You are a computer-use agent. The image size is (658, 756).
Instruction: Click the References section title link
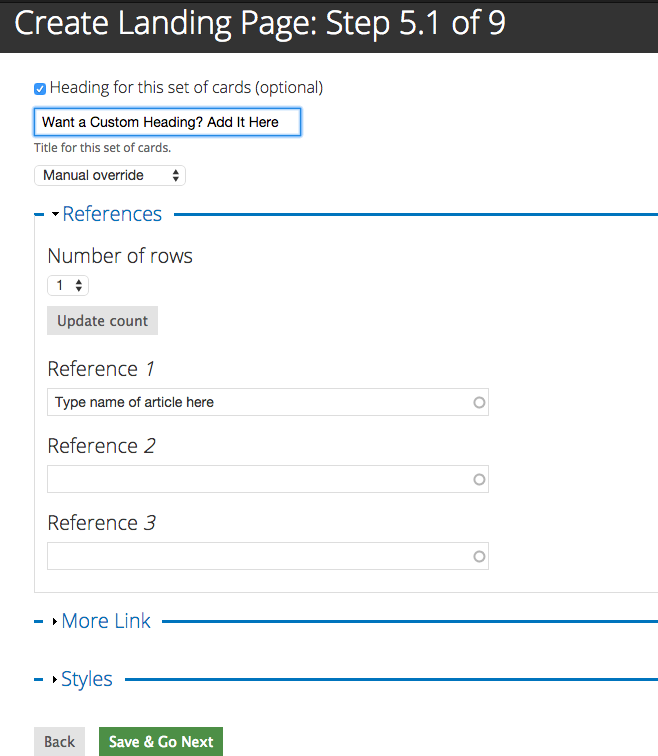click(112, 214)
